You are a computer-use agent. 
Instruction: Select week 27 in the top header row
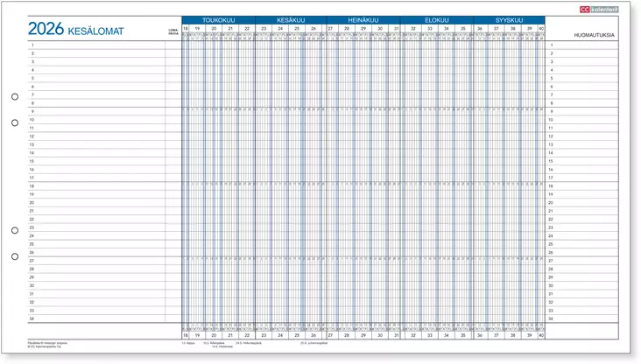pos(330,29)
